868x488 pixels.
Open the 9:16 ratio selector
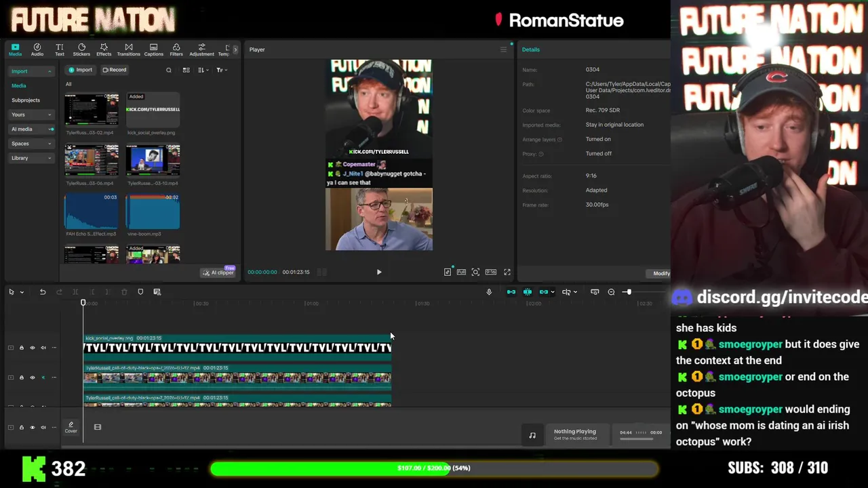[x=490, y=272]
